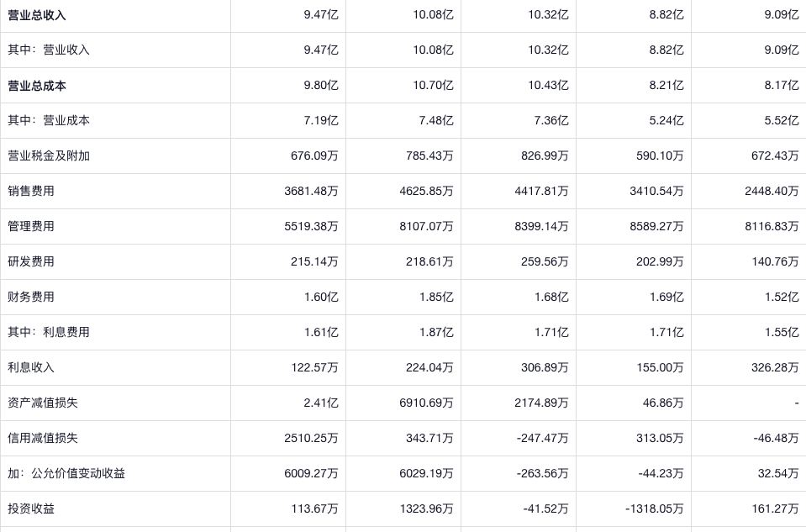Click the 资产减值损失 row label
The image size is (806, 532).
[x=43, y=403]
